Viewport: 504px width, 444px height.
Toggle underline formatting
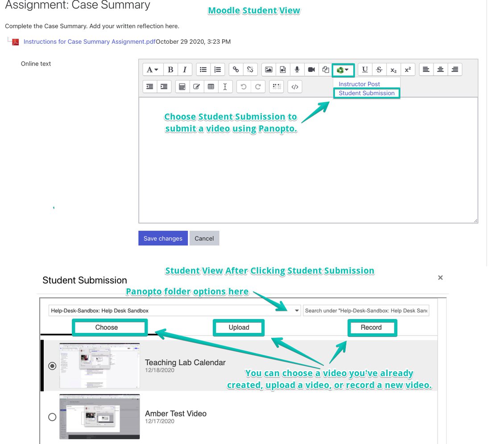(x=365, y=70)
